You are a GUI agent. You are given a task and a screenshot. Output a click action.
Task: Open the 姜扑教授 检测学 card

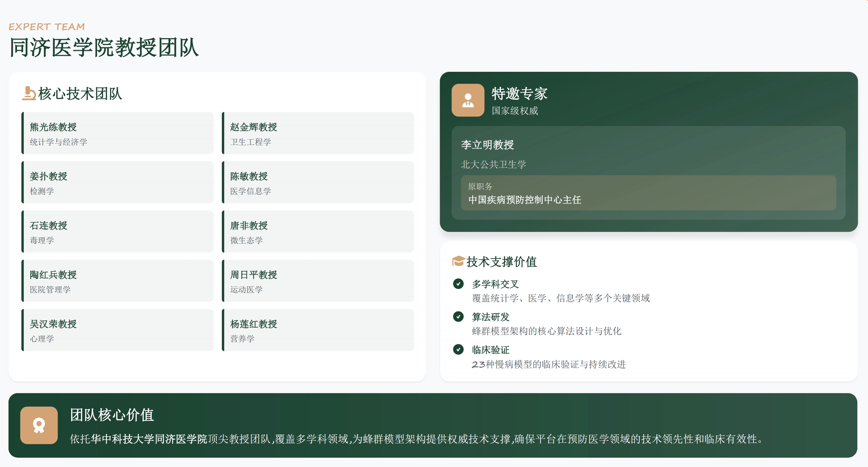coord(118,182)
